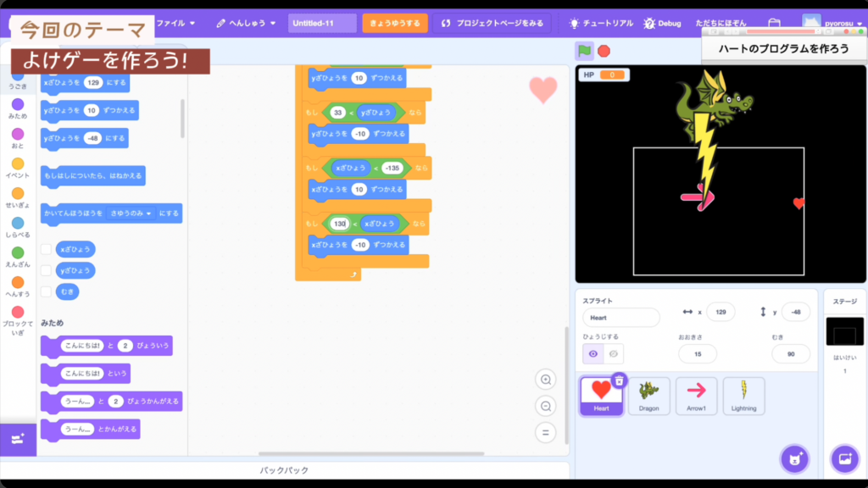Show the sprite using the eye icon
Screen dimensions: 868x488
point(593,354)
